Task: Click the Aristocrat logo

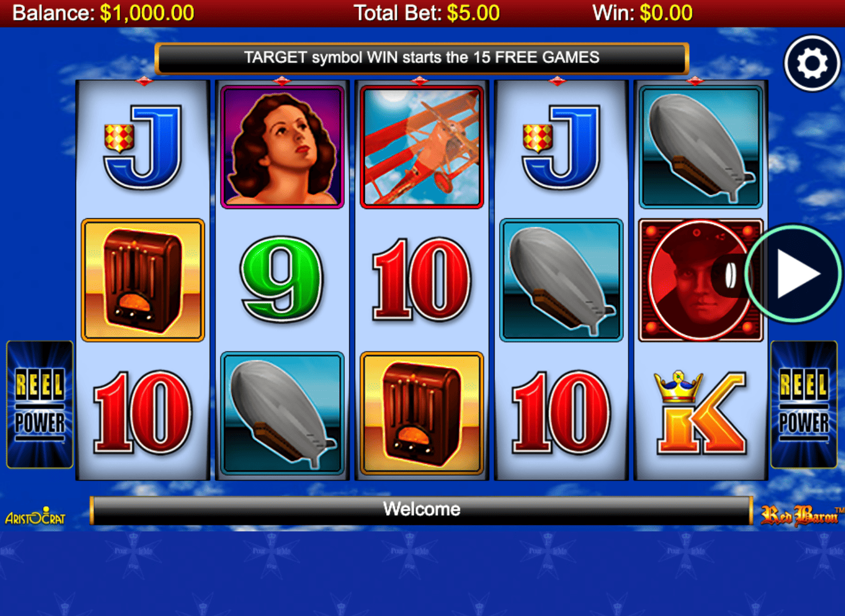Action: pos(36,516)
